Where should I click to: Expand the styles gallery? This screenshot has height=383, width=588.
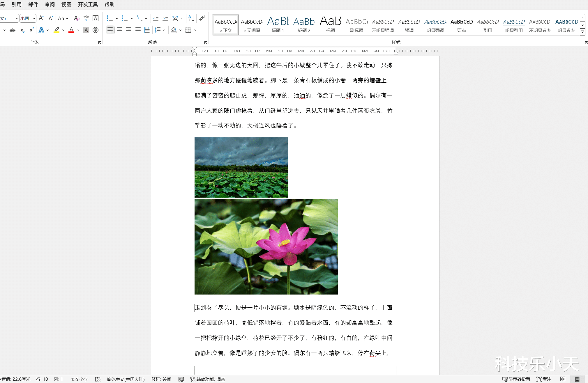582,32
